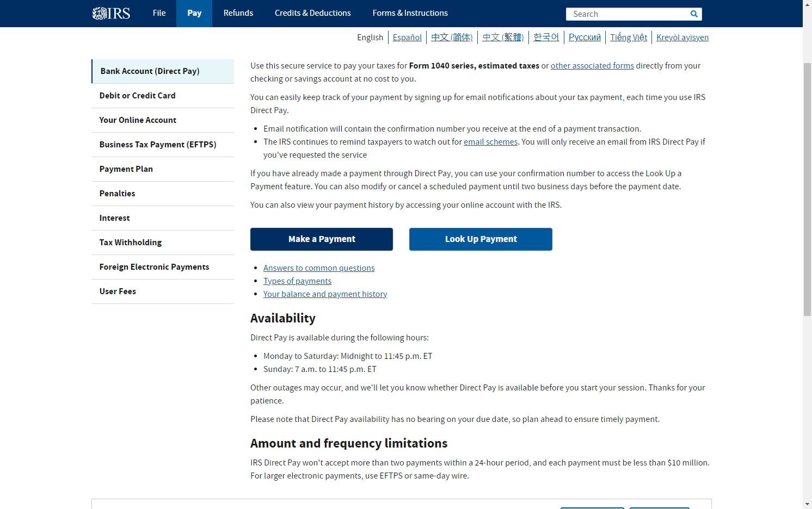Viewport: 812px width, 509px height.
Task: Click the IRS logo
Action: 111,13
